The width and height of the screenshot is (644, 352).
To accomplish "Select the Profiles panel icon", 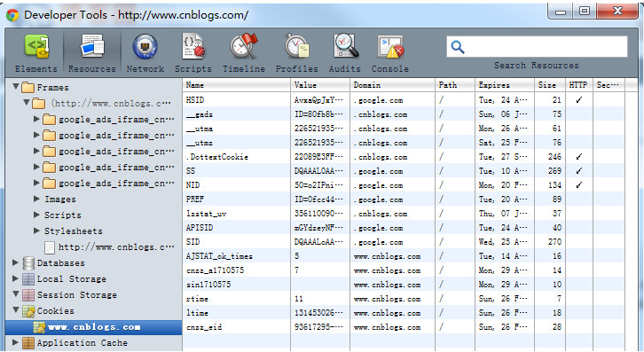I will click(x=296, y=46).
